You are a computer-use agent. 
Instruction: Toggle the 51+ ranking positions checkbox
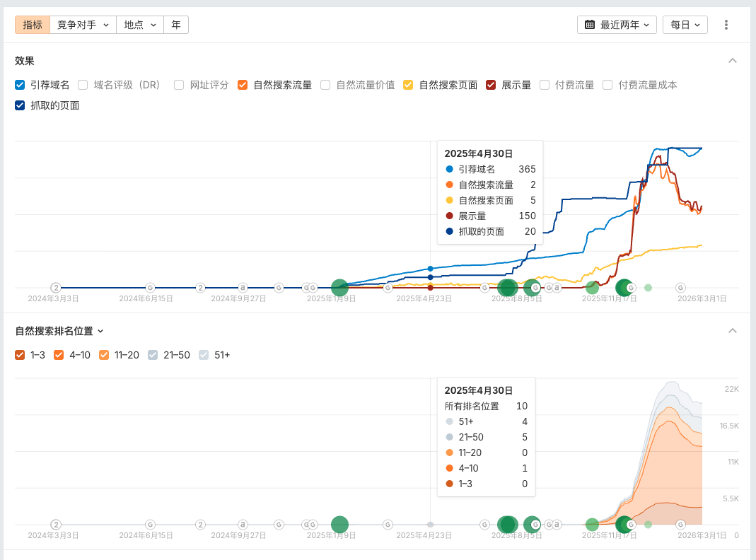(x=204, y=355)
